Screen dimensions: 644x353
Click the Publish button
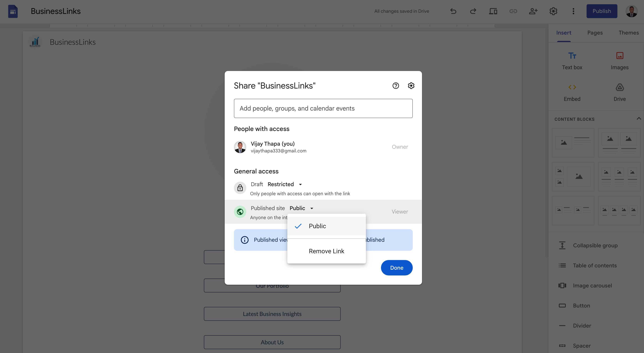pyautogui.click(x=601, y=11)
